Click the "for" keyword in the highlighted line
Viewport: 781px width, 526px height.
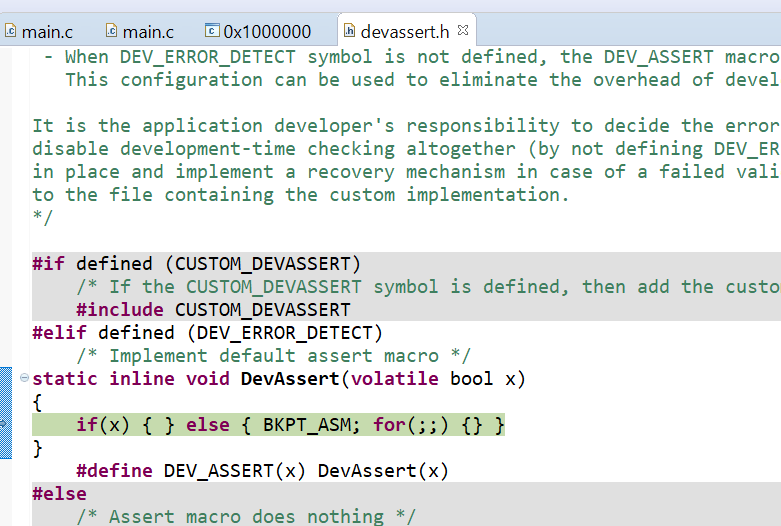389,426
